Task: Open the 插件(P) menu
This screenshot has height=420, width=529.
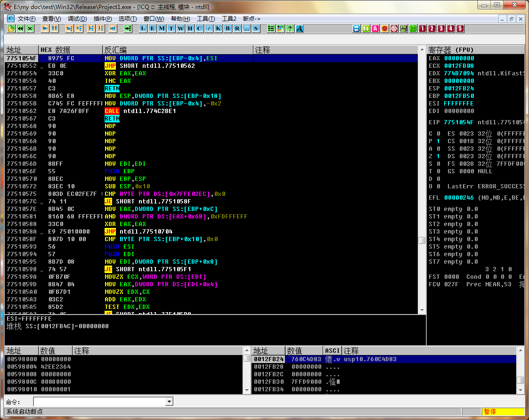Action: (x=103, y=18)
